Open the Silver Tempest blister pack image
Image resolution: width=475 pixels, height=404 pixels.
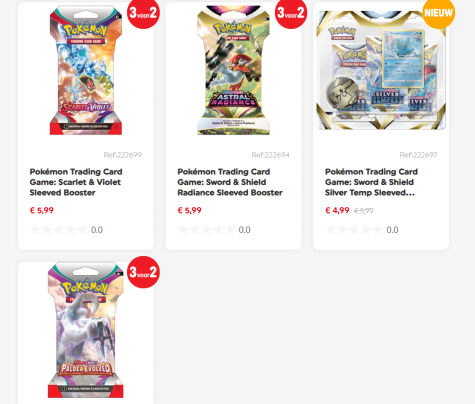381,70
